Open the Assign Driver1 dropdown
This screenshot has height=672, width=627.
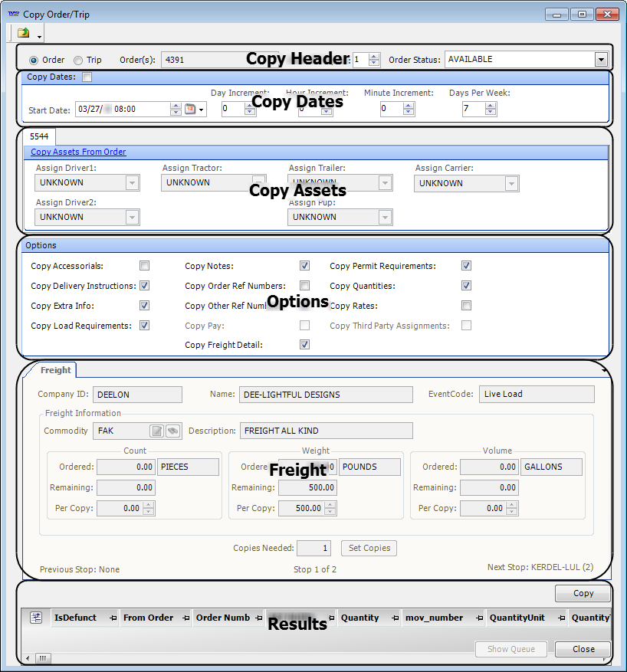[132, 183]
